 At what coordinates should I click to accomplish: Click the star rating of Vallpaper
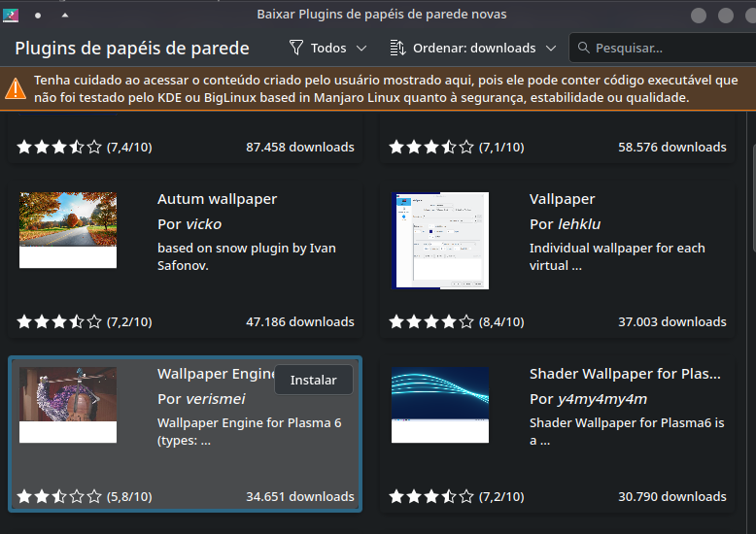coord(431,321)
